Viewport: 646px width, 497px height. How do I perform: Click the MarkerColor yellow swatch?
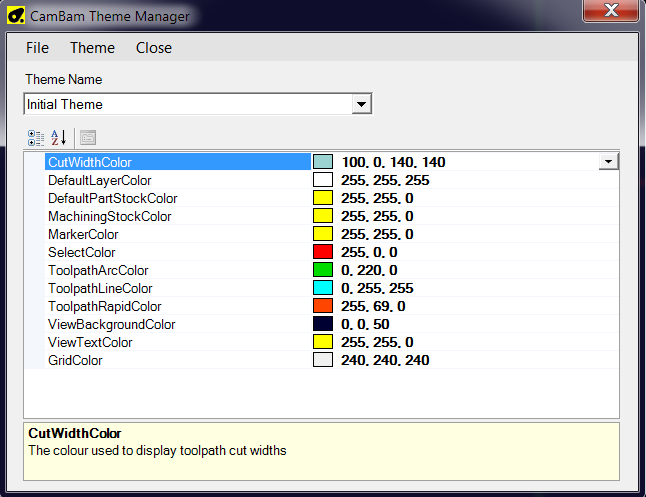tap(323, 234)
